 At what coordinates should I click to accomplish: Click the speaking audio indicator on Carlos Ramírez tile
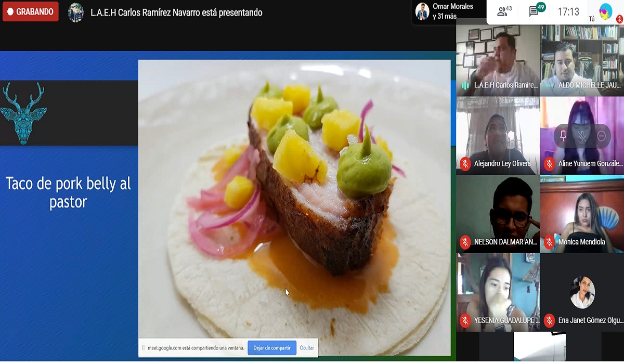pyautogui.click(x=465, y=85)
